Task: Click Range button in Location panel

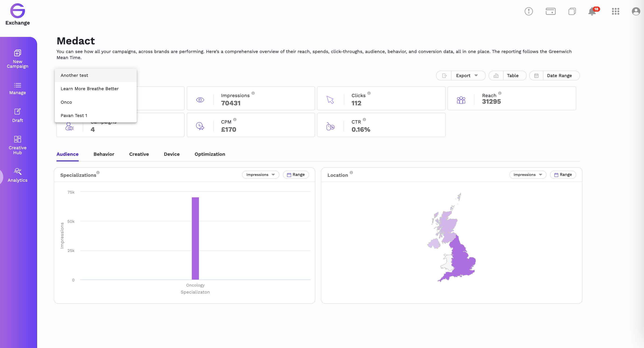Action: (563, 175)
